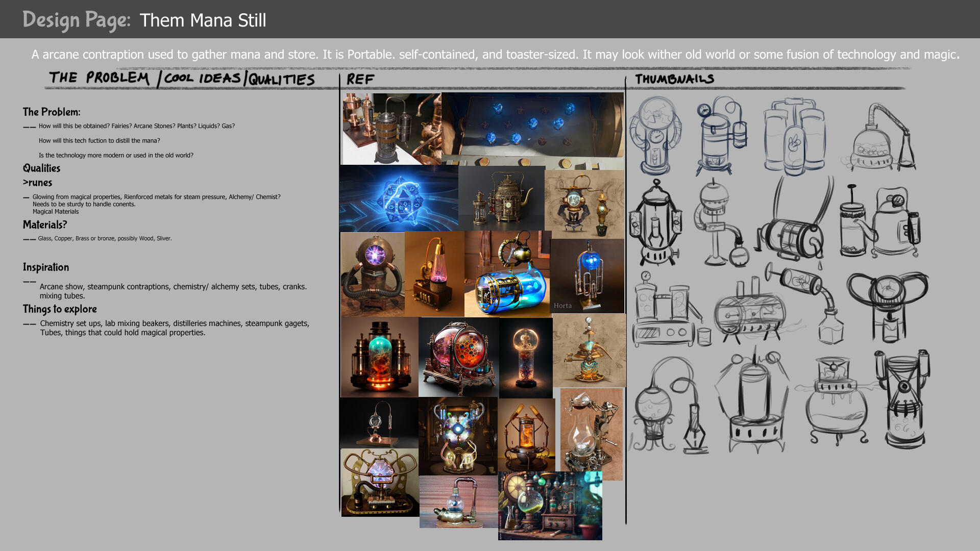Select the Materials? heading text
Viewport: 980px width, 551px height.
click(45, 225)
